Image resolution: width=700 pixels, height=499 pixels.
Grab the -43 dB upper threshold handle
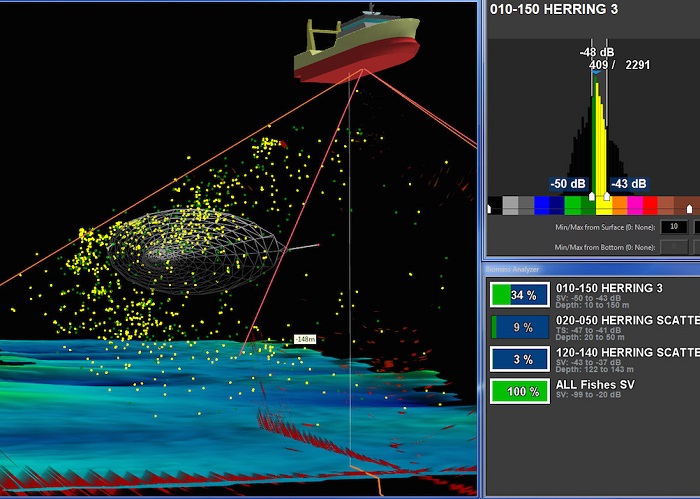[x=608, y=197]
